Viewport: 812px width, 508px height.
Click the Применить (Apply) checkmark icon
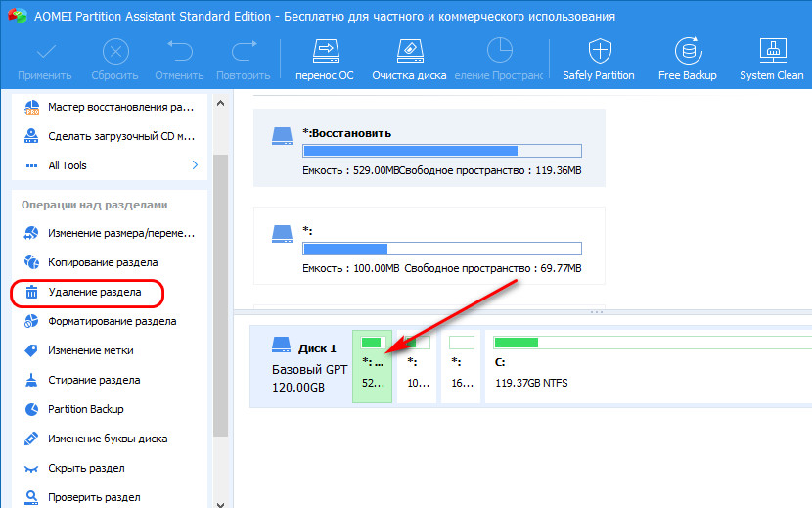pyautogui.click(x=46, y=52)
